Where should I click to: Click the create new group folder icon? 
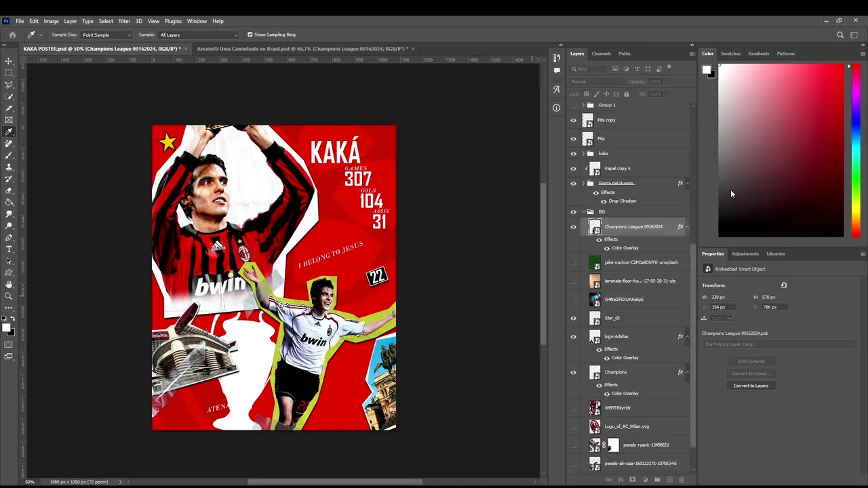[x=657, y=480]
